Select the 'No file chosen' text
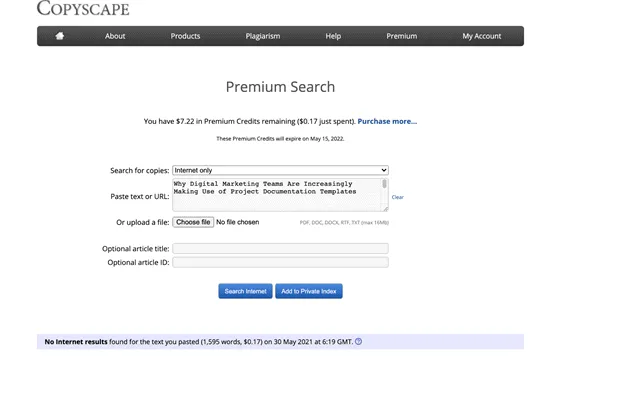This screenshot has width=624, height=396. click(238, 222)
